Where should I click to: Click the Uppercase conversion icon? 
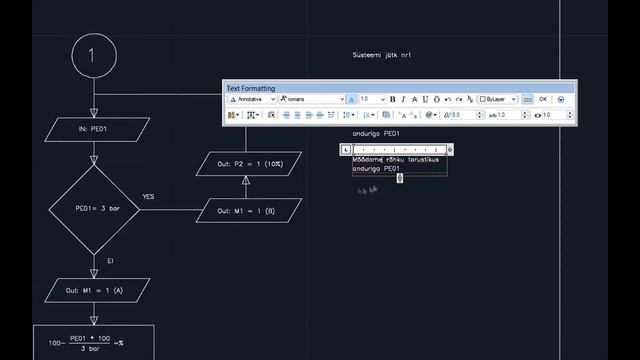(402, 115)
